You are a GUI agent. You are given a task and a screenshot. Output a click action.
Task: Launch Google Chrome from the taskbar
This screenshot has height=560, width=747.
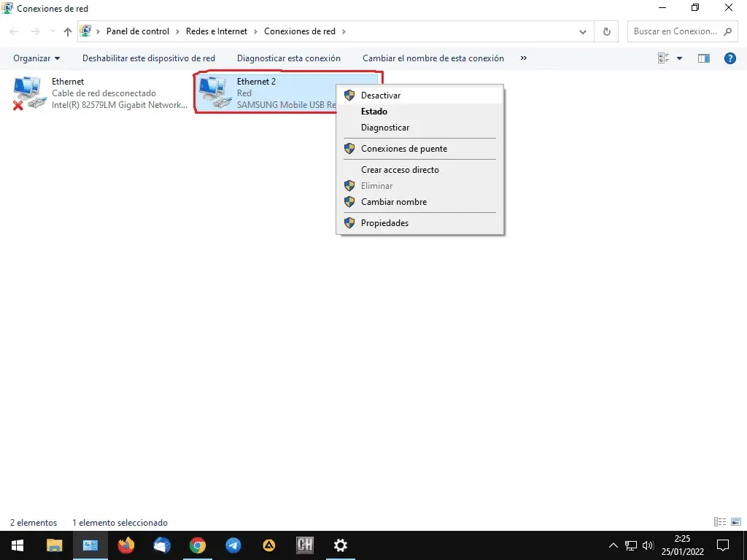point(197,545)
